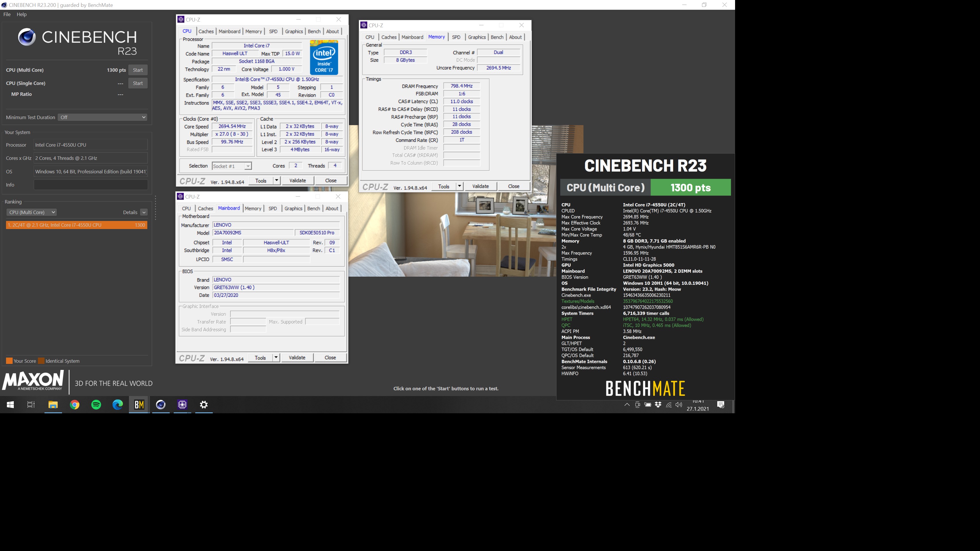
Task: Switch to the Cinebench taskbar icon
Action: [x=161, y=405]
